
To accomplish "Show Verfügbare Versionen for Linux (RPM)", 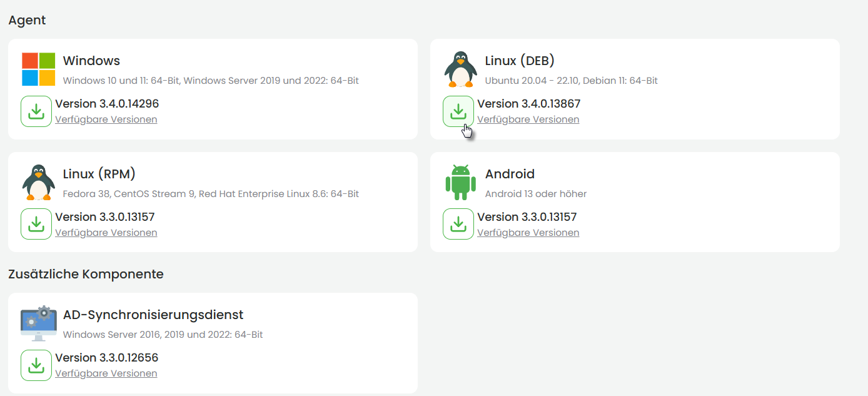I will tap(106, 233).
